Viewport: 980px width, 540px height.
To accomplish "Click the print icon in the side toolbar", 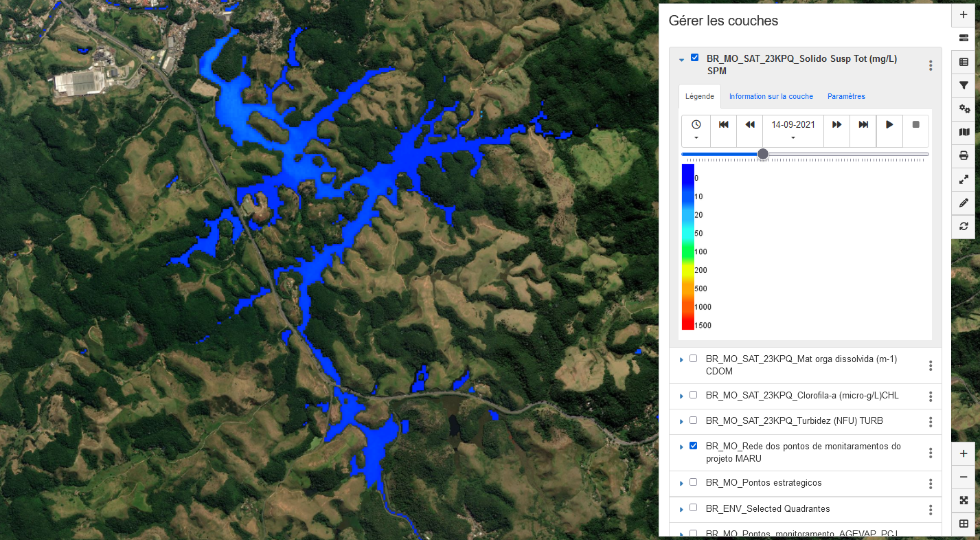I will coord(964,156).
